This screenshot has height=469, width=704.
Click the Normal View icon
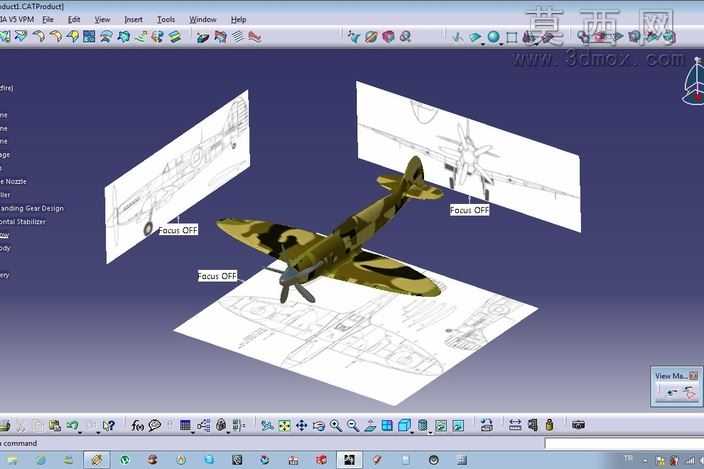click(370, 425)
